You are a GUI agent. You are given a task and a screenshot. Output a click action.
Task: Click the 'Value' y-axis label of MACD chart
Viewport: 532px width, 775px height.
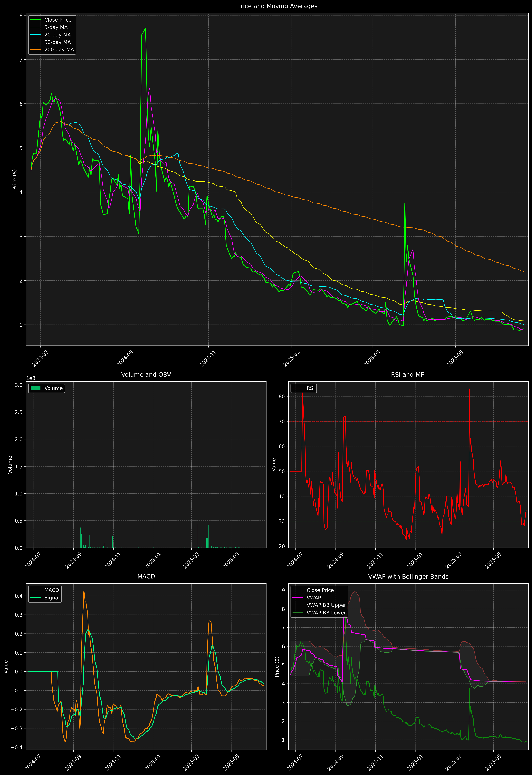click(x=6, y=667)
